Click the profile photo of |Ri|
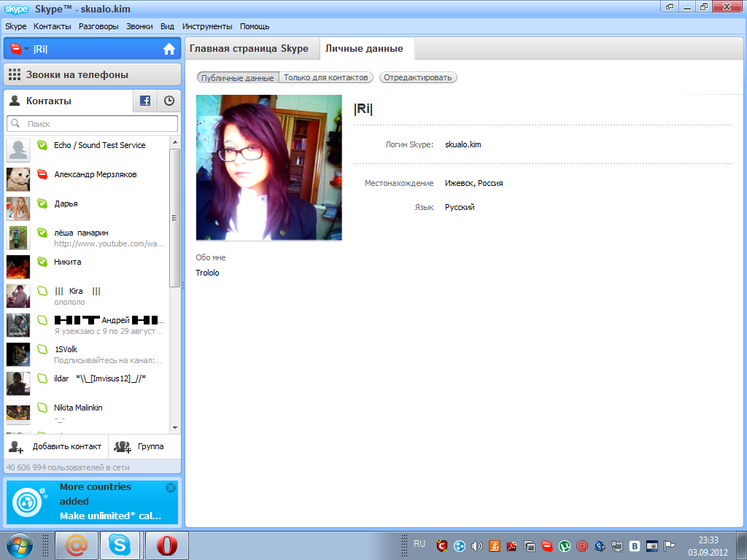 (x=269, y=167)
